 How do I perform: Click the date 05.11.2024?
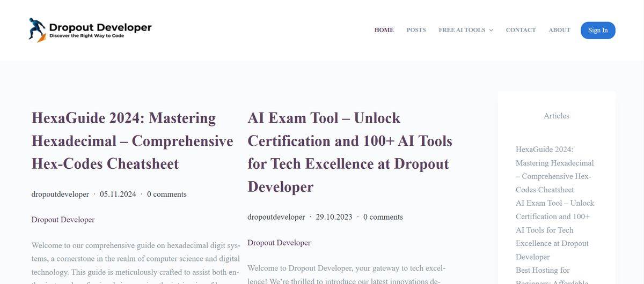pos(118,194)
